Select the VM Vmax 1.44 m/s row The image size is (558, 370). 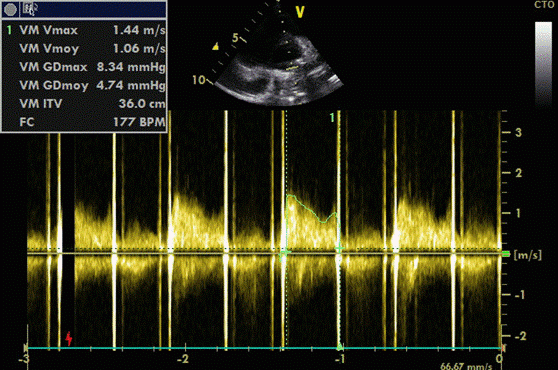tap(84, 30)
